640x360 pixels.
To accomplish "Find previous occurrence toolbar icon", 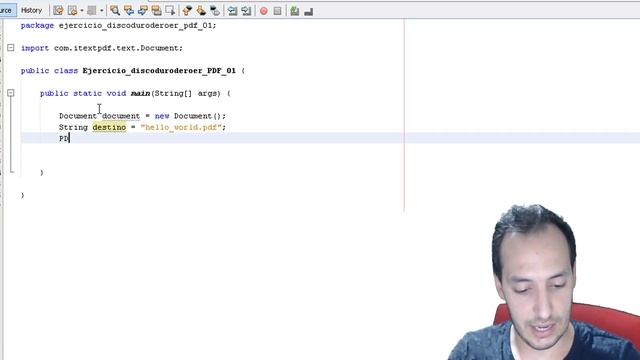I will pyautogui.click(x=129, y=11).
